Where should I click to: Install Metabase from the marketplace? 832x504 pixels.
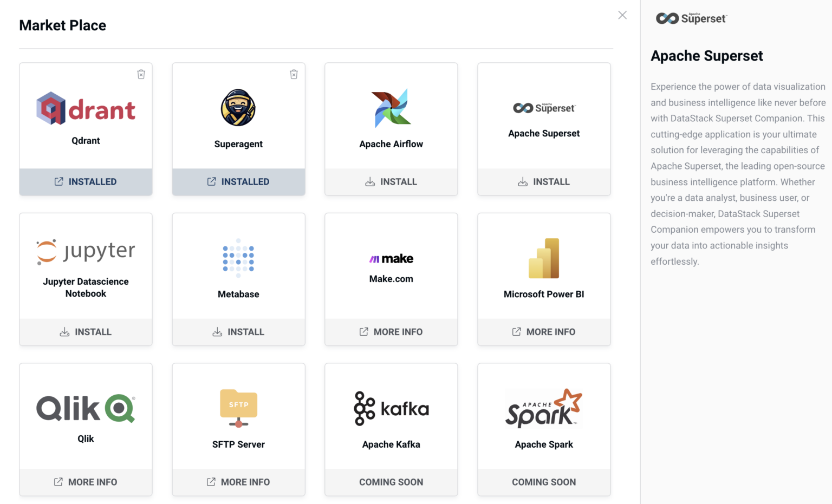coord(238,331)
